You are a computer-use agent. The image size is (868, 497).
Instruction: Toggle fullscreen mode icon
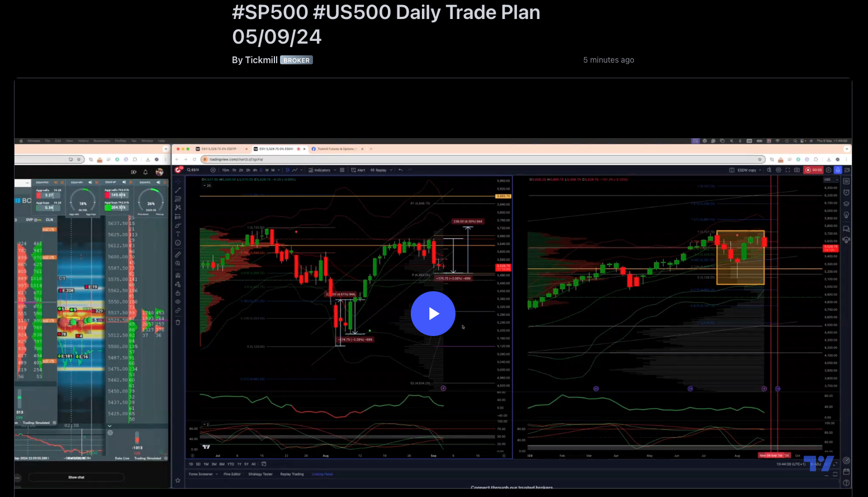pos(788,170)
